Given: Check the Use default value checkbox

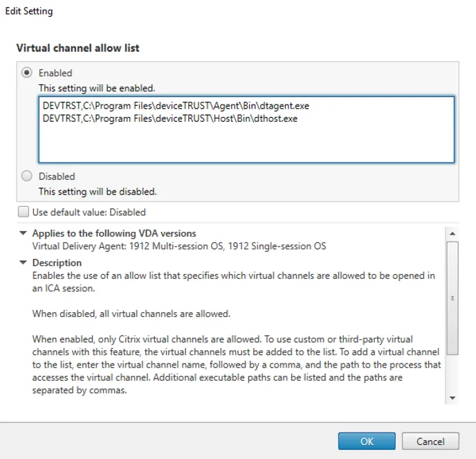Looking at the screenshot, I should (24, 213).
